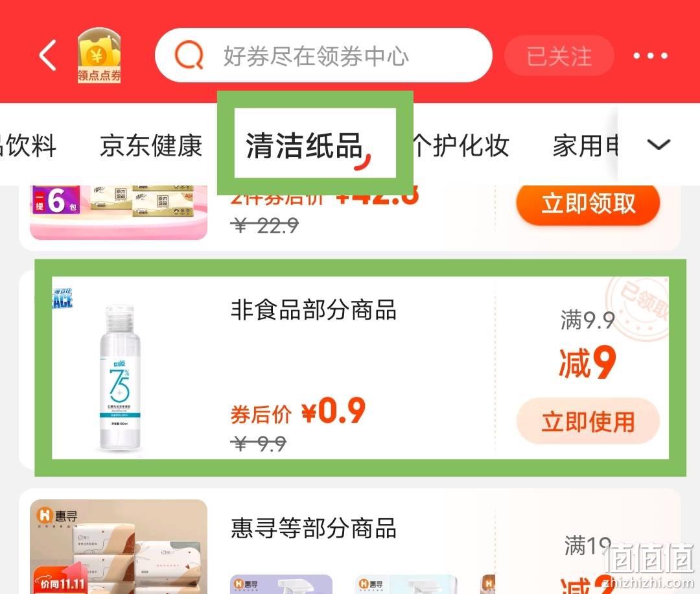Image resolution: width=700 pixels, height=594 pixels.
Task: Select the 家用电 tab
Action: click(x=585, y=146)
